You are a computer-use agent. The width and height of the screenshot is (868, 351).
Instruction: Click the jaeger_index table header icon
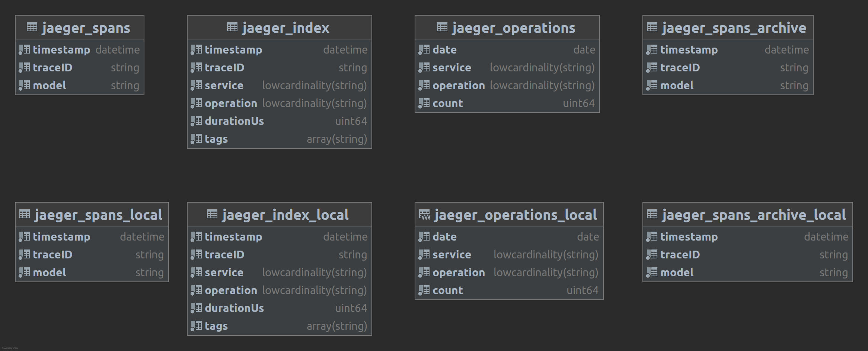(x=232, y=27)
